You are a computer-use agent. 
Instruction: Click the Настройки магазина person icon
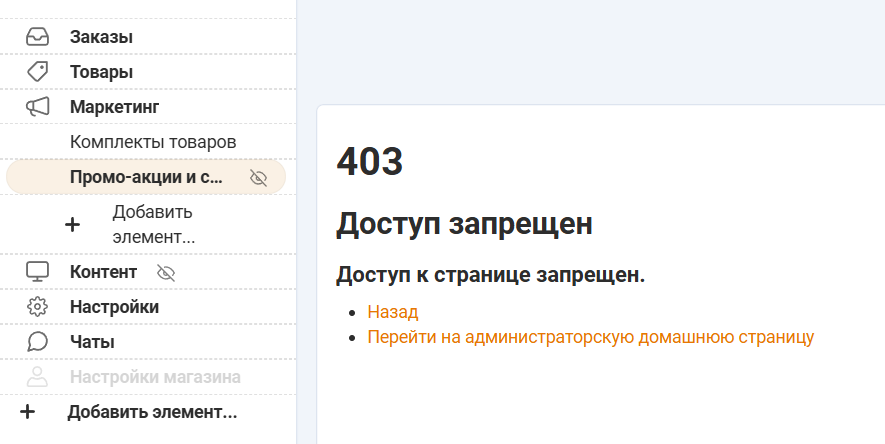(x=37, y=377)
